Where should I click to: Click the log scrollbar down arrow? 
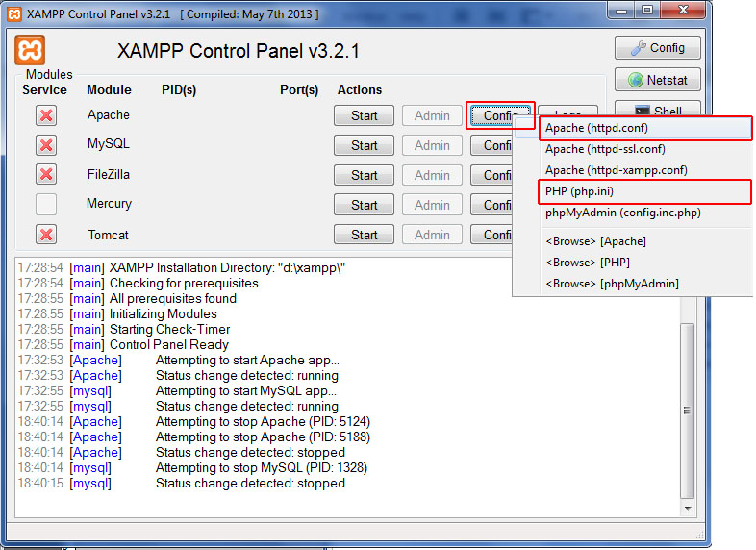[x=688, y=508]
